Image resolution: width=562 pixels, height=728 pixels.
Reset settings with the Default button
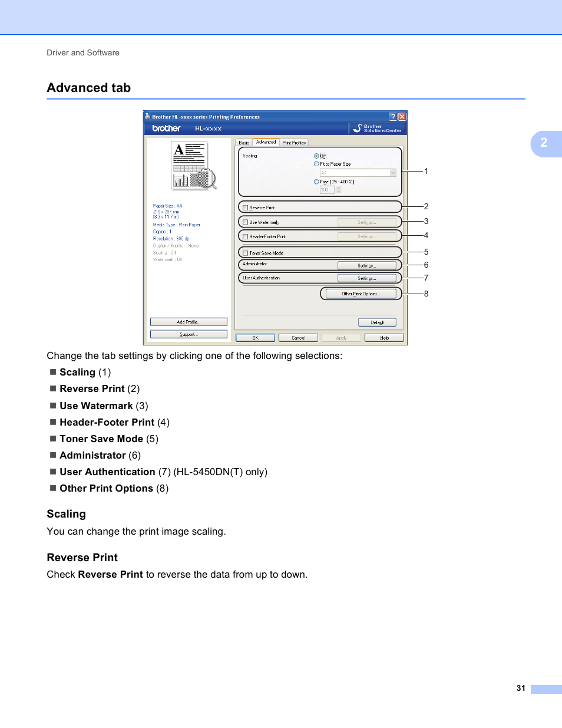coord(377,322)
